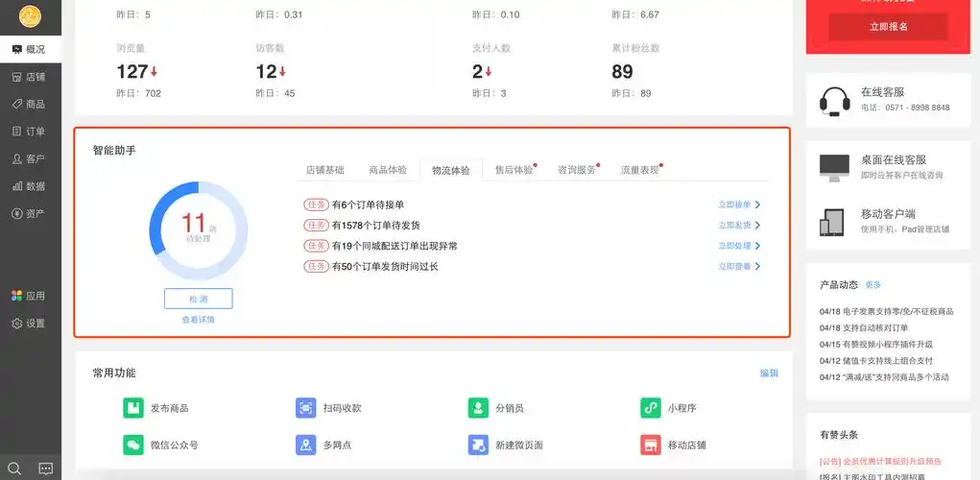
Task: Click the 桌面在线客服 monitor icon
Action: [834, 167]
